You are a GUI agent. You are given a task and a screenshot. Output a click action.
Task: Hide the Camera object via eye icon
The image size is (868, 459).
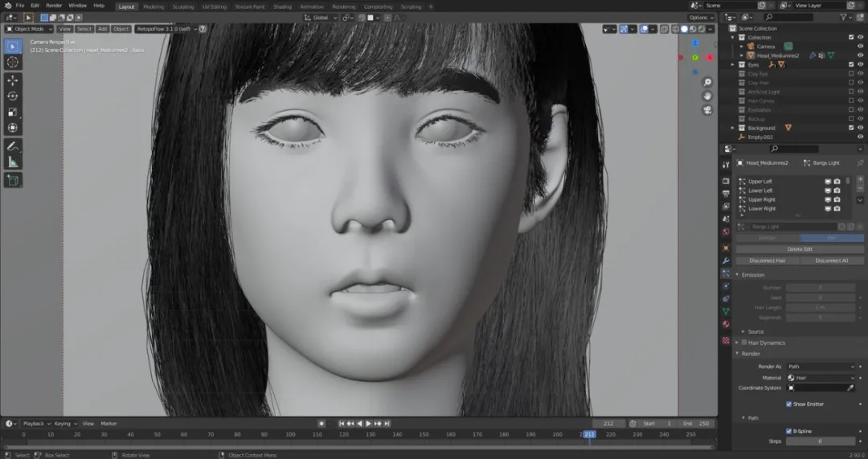point(860,47)
